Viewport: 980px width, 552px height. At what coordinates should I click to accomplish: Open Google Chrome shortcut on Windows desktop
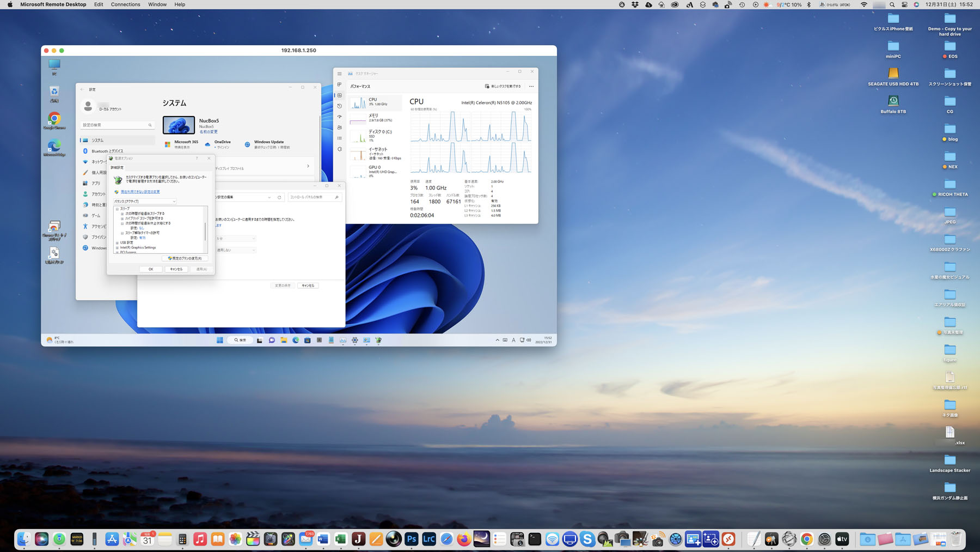(x=54, y=119)
